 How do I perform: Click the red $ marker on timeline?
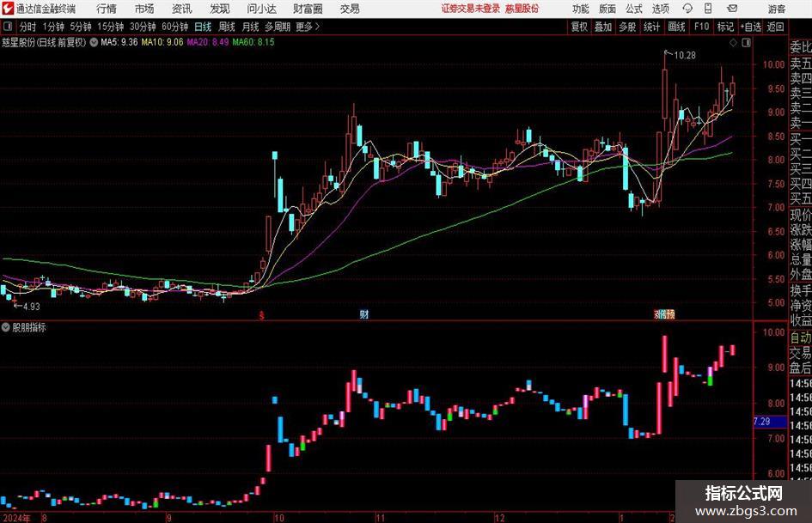pyautogui.click(x=261, y=315)
